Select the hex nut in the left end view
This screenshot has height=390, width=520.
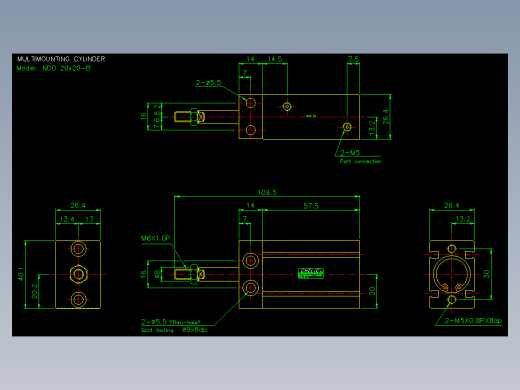pyautogui.click(x=79, y=274)
